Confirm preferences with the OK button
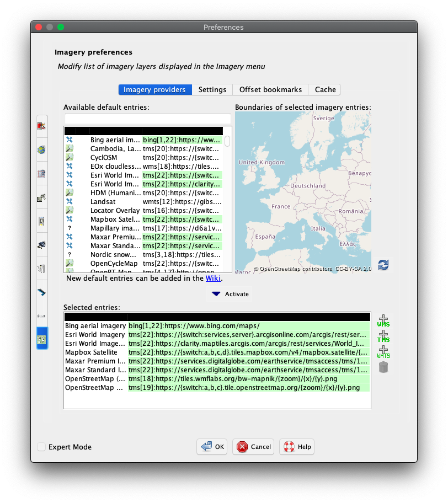 pos(212,447)
